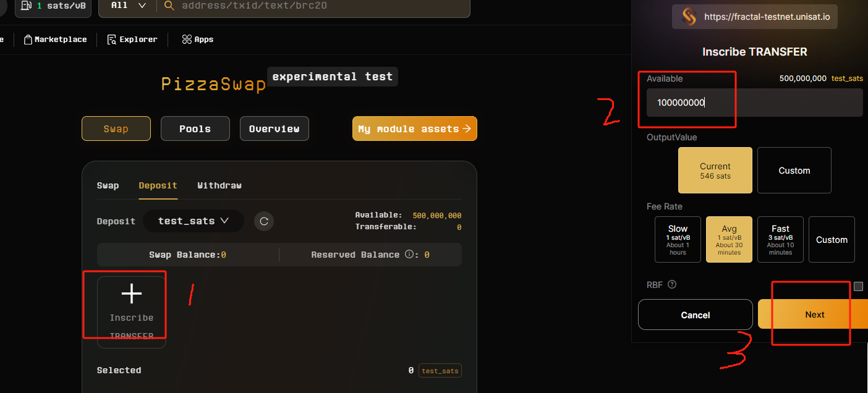868x393 pixels.
Task: Choose Custom output value option
Action: tap(794, 171)
